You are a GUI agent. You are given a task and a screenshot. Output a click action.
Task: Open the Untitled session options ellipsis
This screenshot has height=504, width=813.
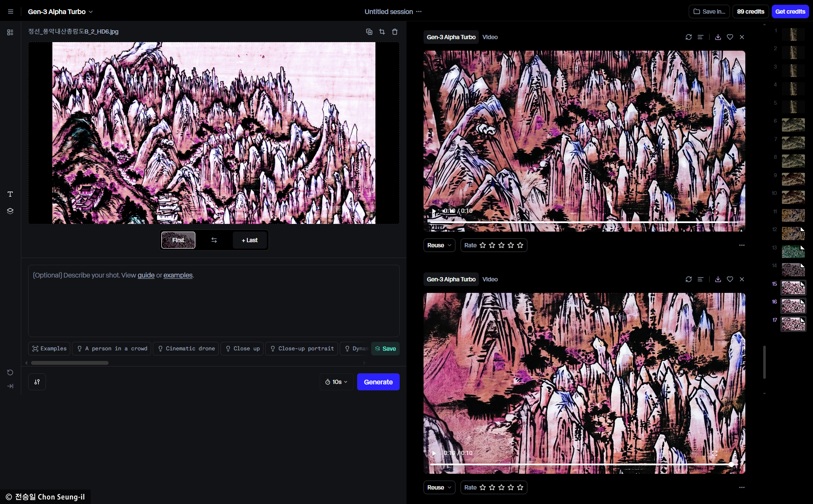point(419,11)
